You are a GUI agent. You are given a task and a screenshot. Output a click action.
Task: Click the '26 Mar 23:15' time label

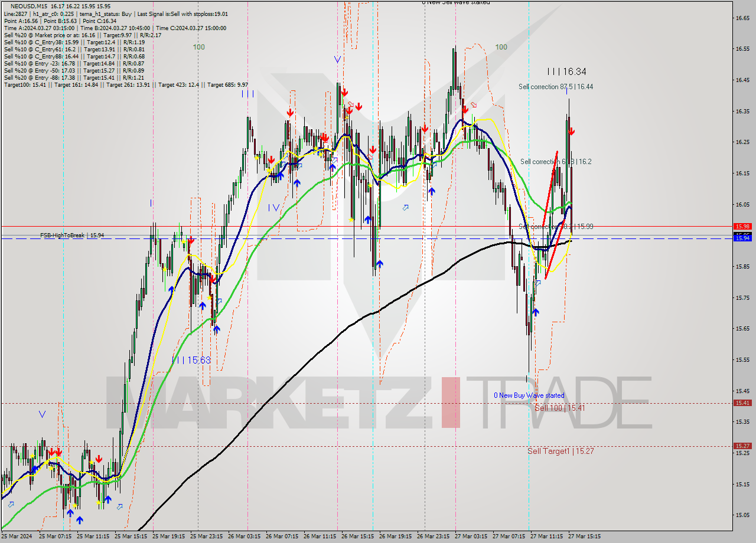tap(433, 537)
